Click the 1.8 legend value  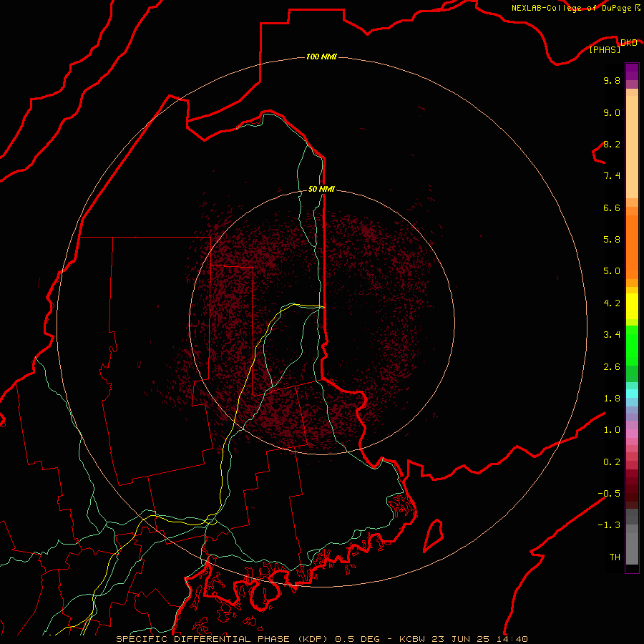click(612, 399)
